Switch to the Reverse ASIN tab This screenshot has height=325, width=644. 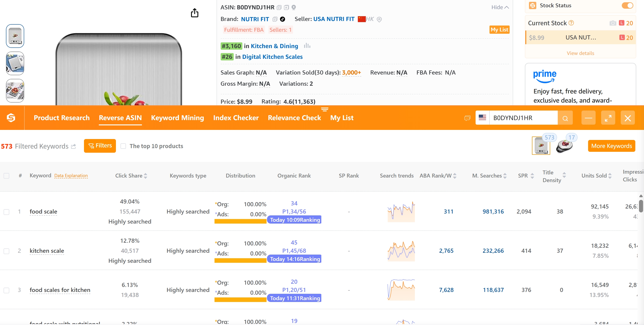[120, 118]
